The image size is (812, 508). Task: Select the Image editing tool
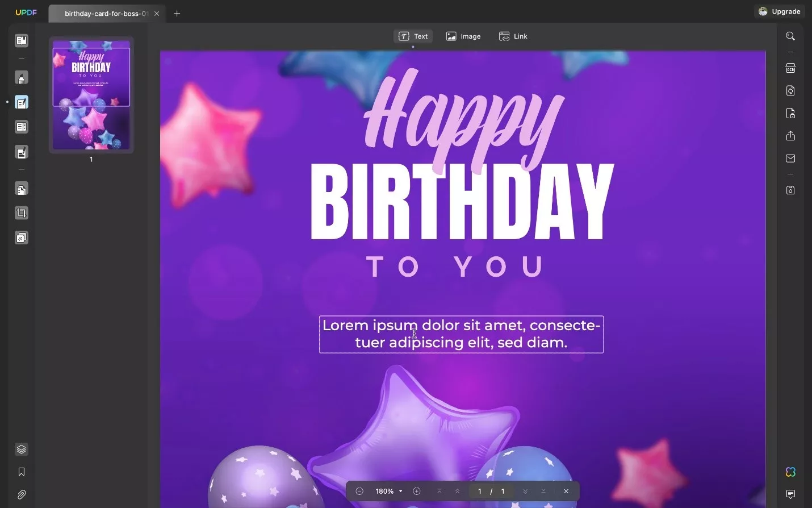tap(463, 36)
